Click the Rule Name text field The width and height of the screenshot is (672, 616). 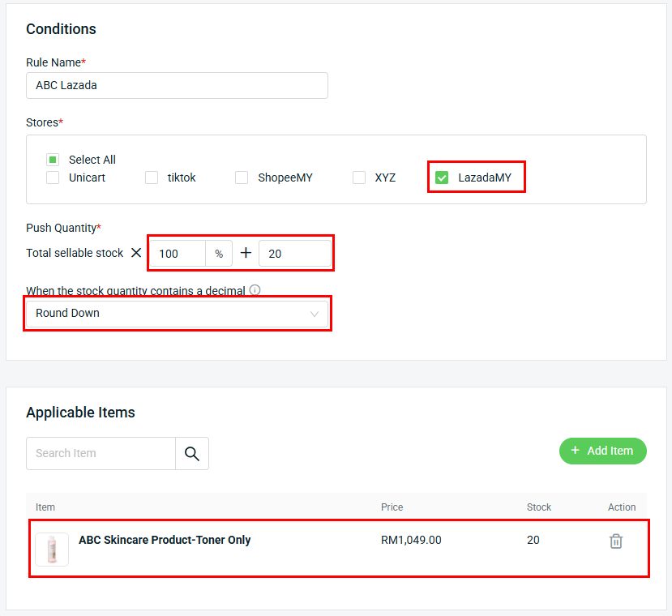click(177, 85)
